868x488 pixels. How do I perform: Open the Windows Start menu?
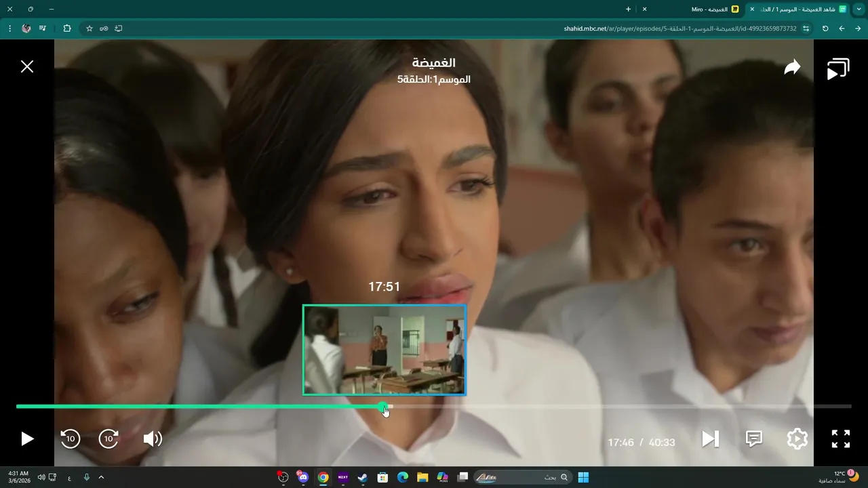point(583,477)
